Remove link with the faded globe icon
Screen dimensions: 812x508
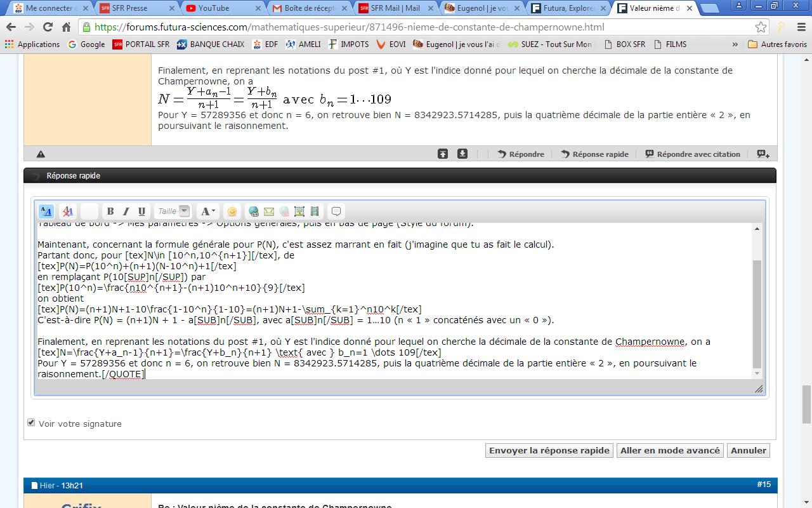284,211
